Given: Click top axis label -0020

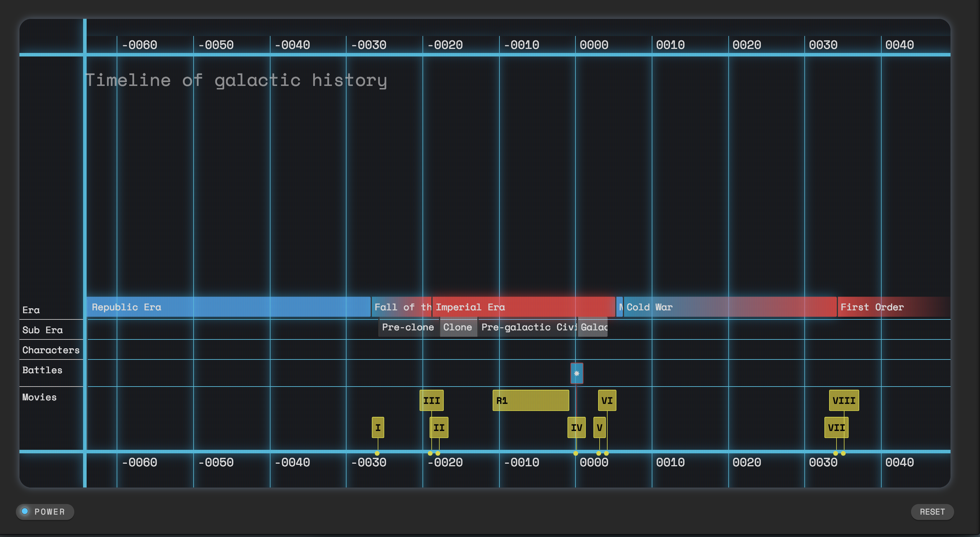Looking at the screenshot, I should [x=446, y=45].
